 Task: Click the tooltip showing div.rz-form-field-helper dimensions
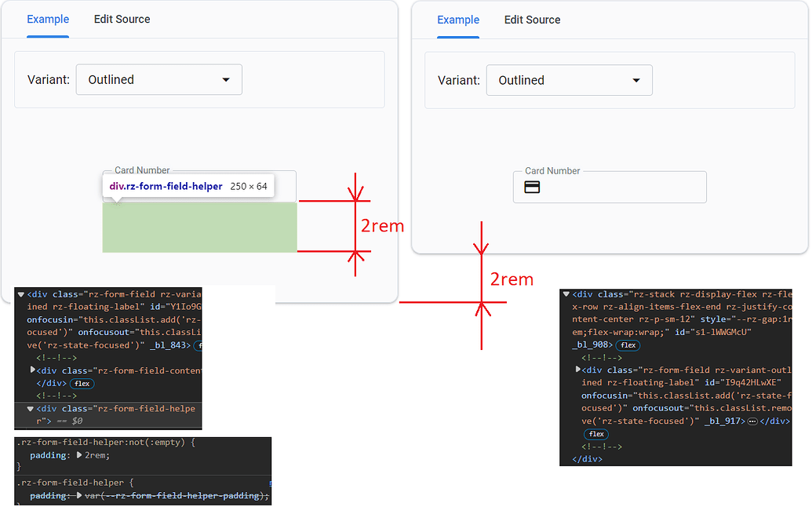click(x=188, y=186)
